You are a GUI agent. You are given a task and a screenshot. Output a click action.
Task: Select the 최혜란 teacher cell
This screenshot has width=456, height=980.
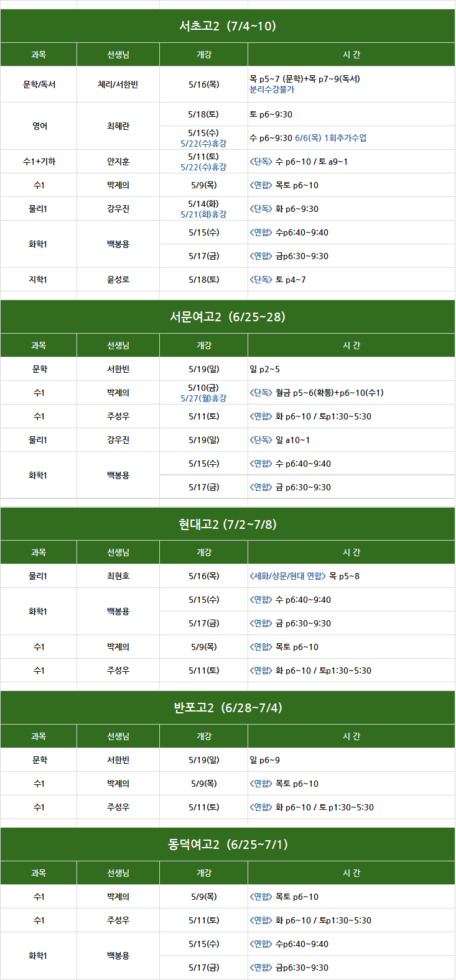pyautogui.click(x=118, y=126)
